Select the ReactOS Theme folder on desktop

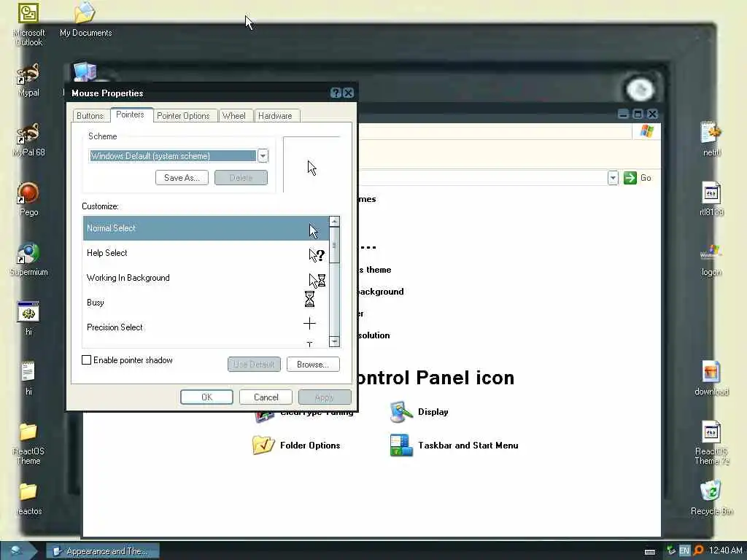click(28, 444)
